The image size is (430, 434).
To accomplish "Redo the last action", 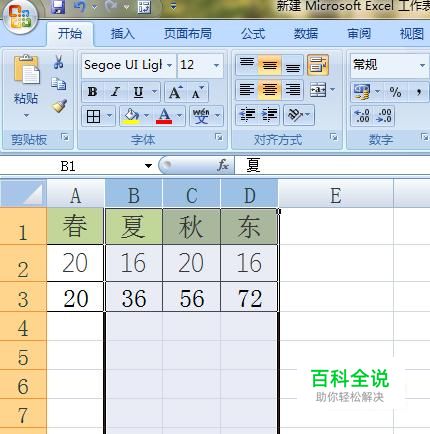I will coord(111,7).
